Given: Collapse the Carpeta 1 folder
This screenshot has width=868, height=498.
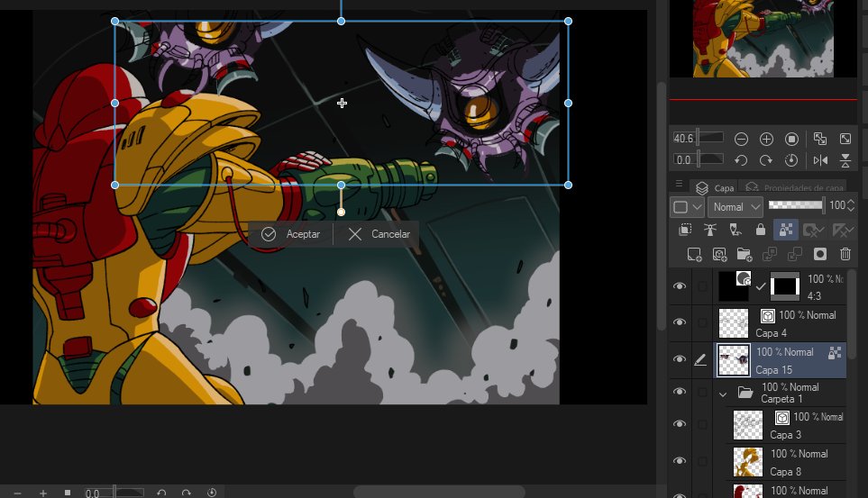Looking at the screenshot, I should (x=722, y=394).
